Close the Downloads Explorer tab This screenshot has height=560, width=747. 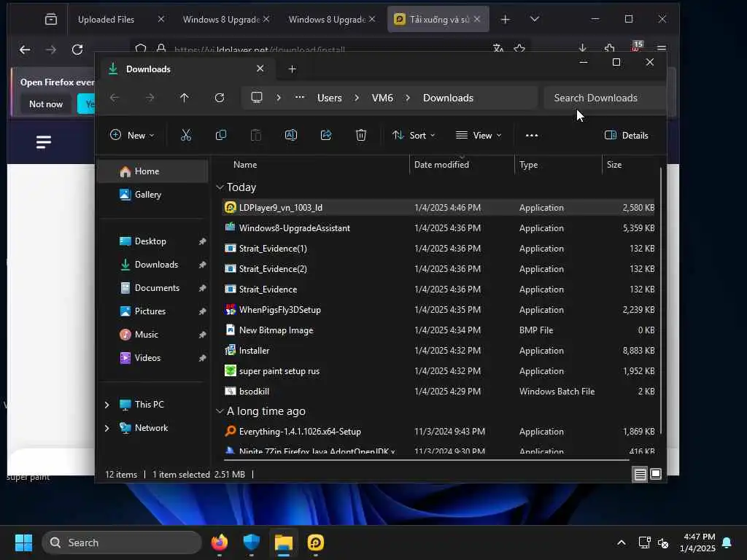(260, 69)
